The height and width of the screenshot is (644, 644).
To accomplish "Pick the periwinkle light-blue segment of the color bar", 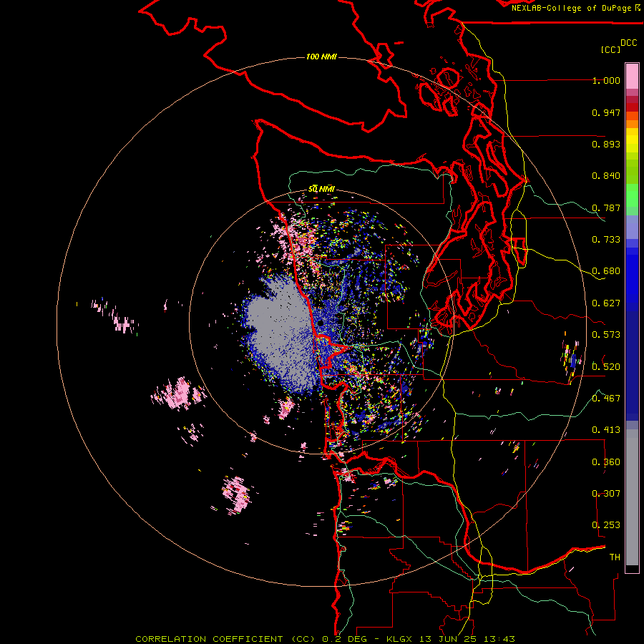I will [x=632, y=227].
